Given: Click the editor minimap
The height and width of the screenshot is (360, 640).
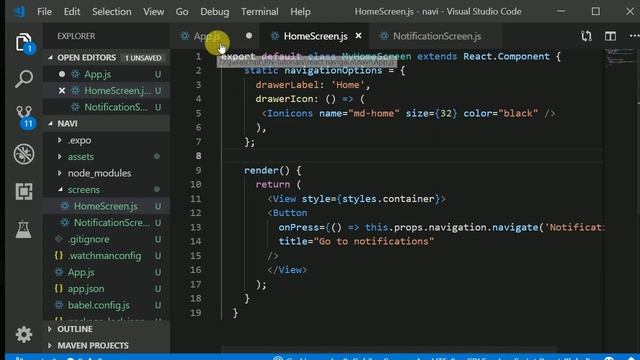Looking at the screenshot, I should point(622,57).
